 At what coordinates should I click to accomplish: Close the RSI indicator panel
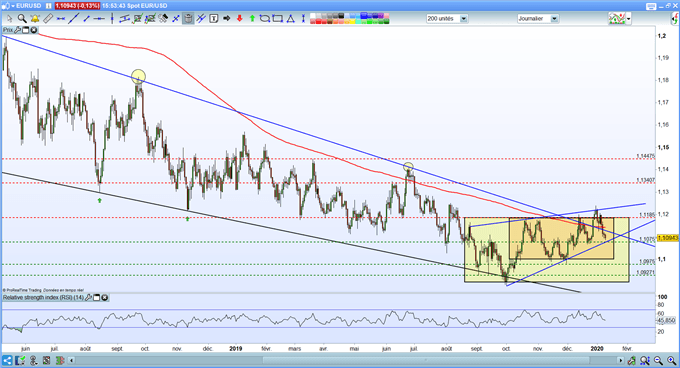[x=105, y=298]
